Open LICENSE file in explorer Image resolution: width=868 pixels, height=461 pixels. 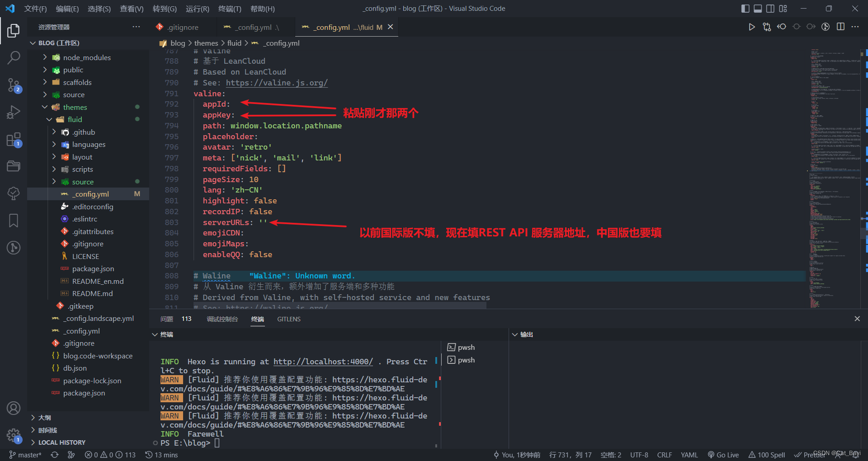coord(85,256)
